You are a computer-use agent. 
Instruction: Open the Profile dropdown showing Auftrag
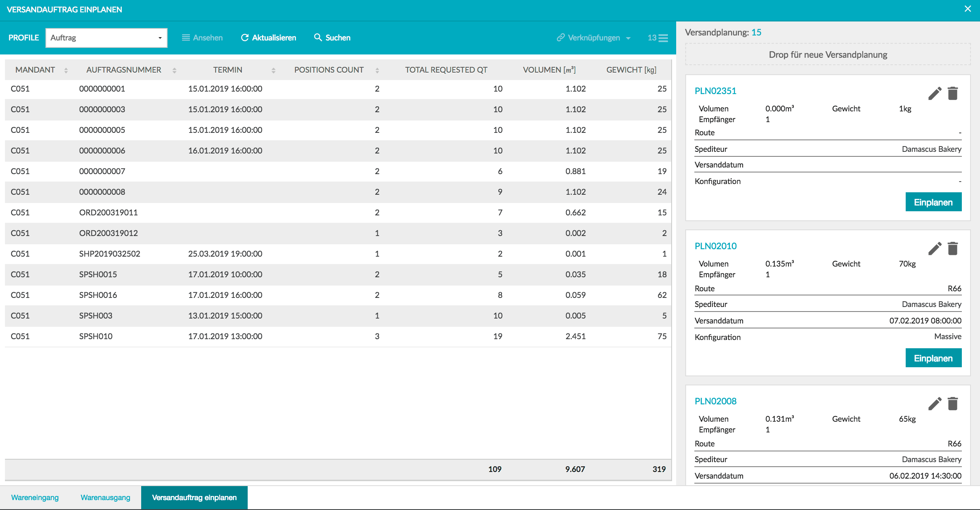(107, 38)
